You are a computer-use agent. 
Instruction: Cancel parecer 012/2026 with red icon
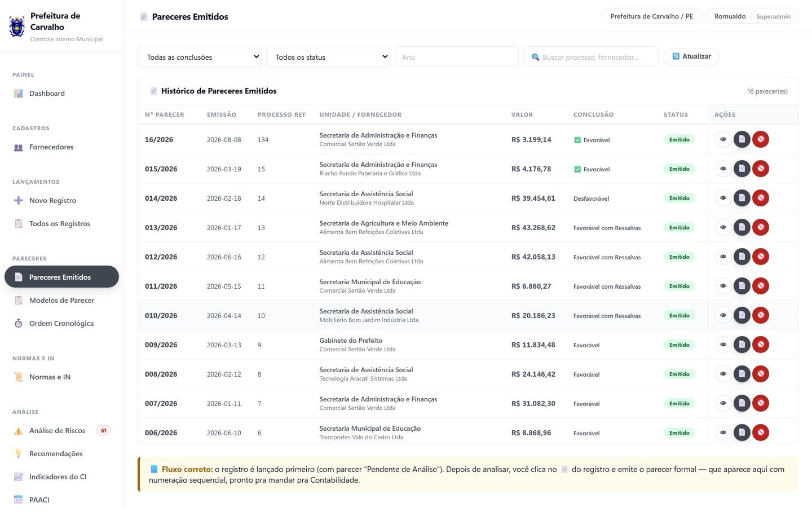tap(761, 257)
